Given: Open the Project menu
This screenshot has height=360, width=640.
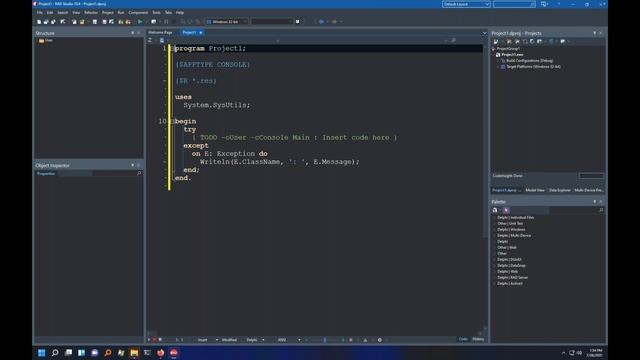Looking at the screenshot, I should click(108, 13).
